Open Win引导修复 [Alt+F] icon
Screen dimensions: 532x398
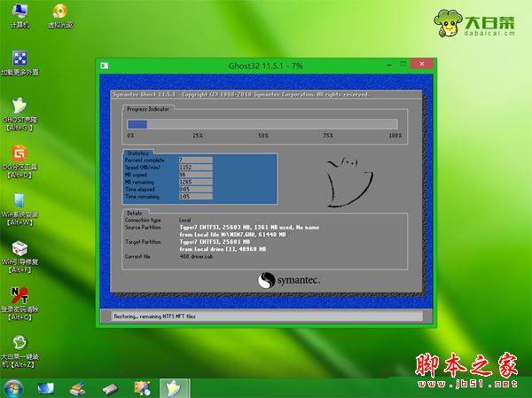[20, 257]
